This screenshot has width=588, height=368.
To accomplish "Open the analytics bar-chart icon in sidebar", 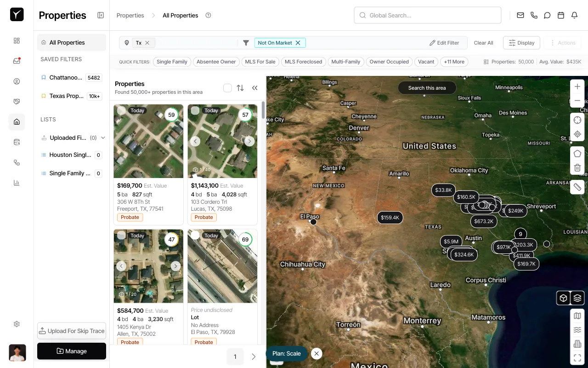I will pos(17,183).
